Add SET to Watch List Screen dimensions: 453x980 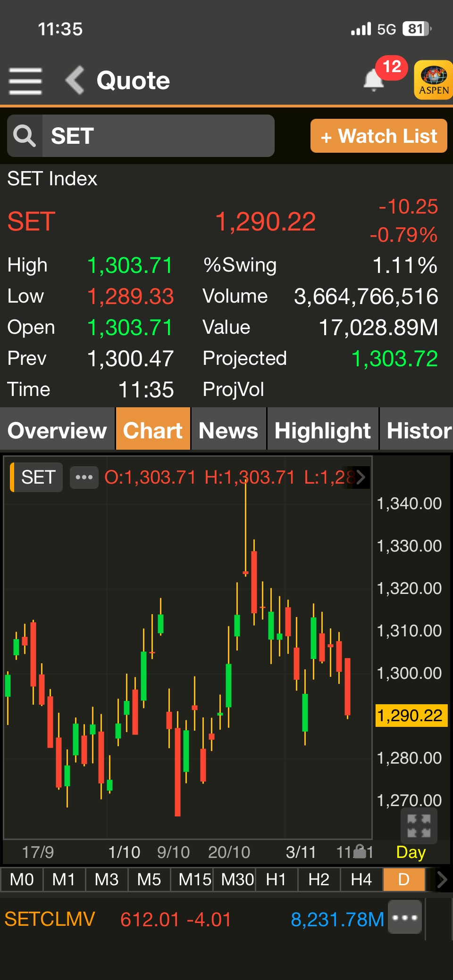pyautogui.click(x=378, y=136)
